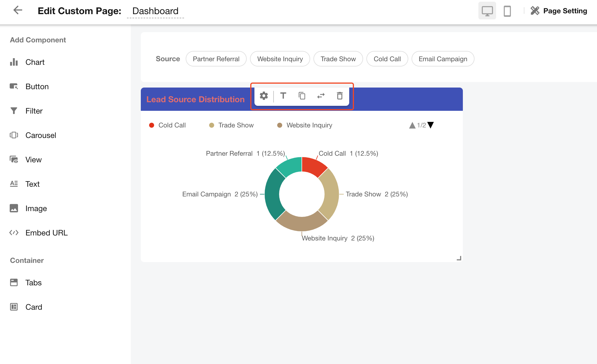Image resolution: width=597 pixels, height=364 pixels.
Task: Open chart settings gear icon
Action: 264,96
